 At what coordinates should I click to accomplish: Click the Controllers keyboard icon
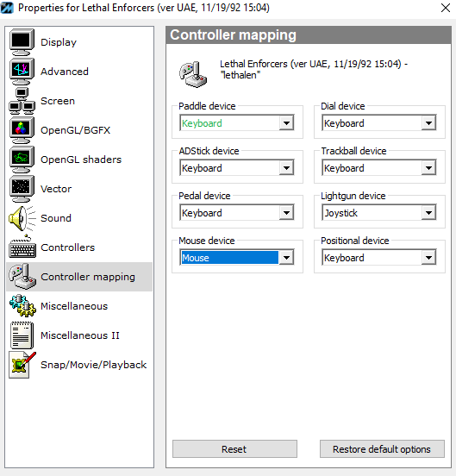click(22, 247)
